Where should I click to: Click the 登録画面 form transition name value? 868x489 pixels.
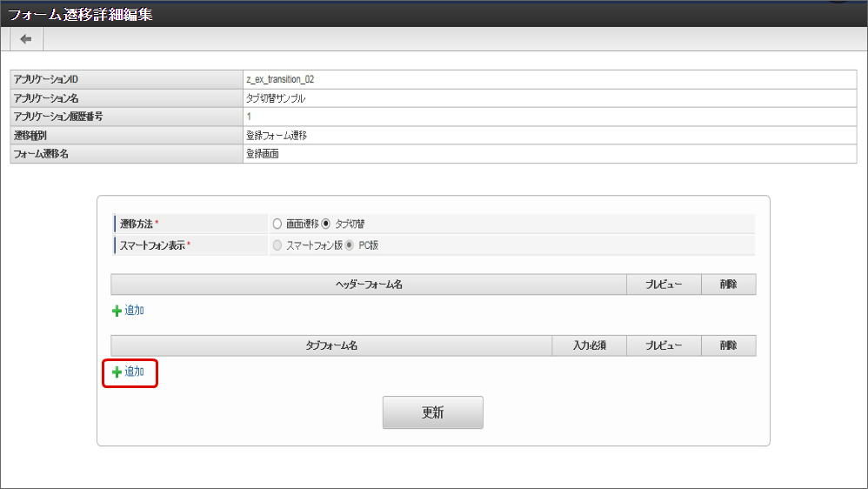(263, 154)
